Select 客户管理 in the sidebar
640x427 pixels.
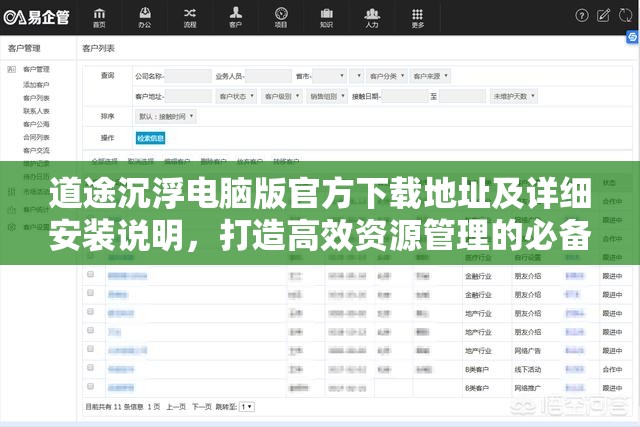click(x=36, y=69)
